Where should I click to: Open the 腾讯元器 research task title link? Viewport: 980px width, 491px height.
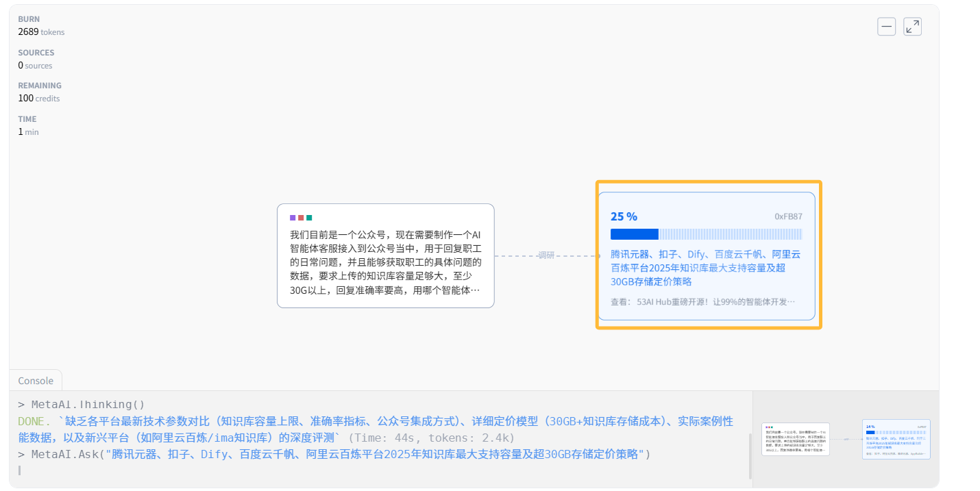[705, 268]
